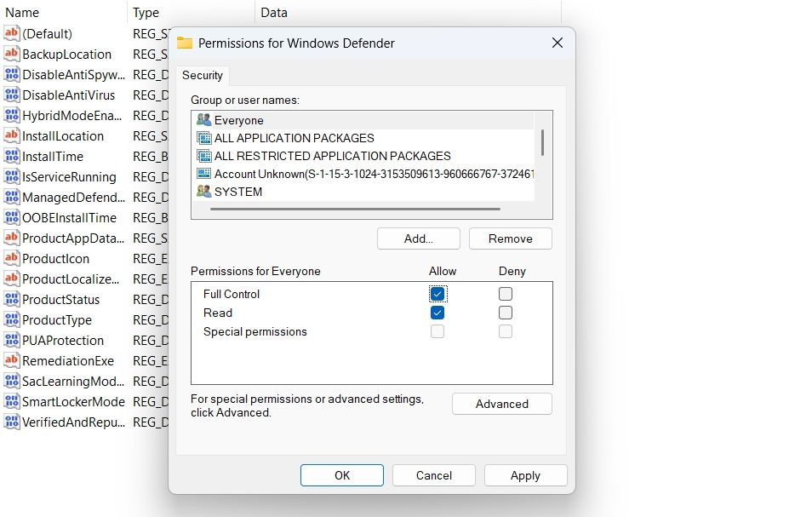Select the IsServiceRunning value name
Viewport: 812px width, 517px height.
[x=70, y=177]
